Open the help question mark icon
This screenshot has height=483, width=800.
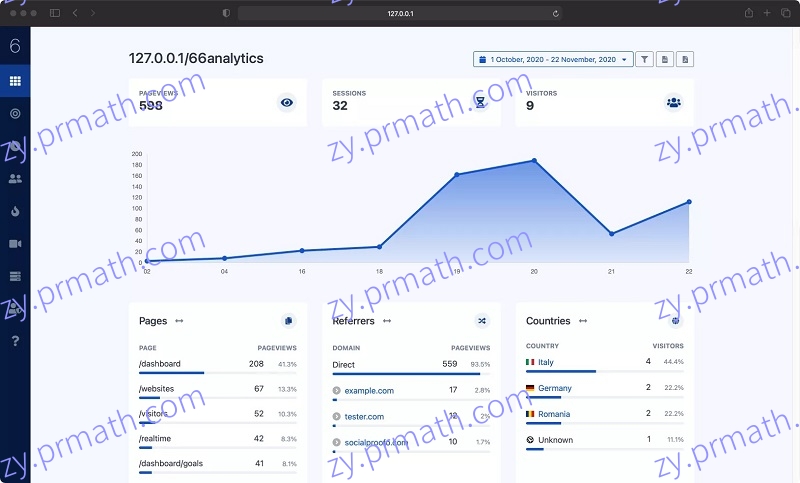tap(15, 341)
